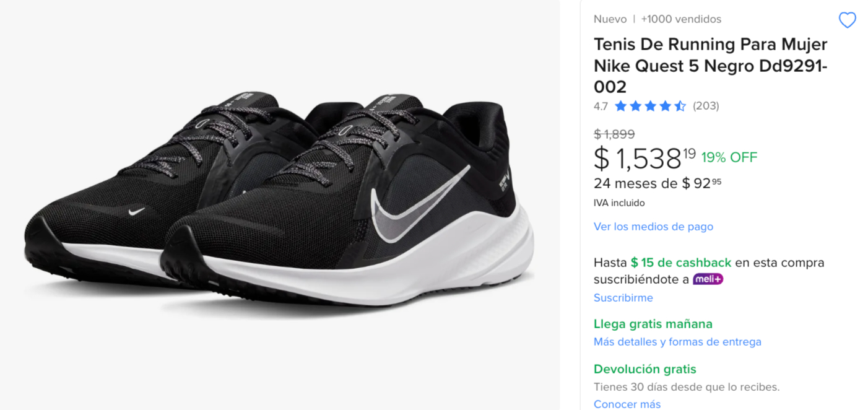Add product to favorites with heart icon

pyautogui.click(x=847, y=20)
